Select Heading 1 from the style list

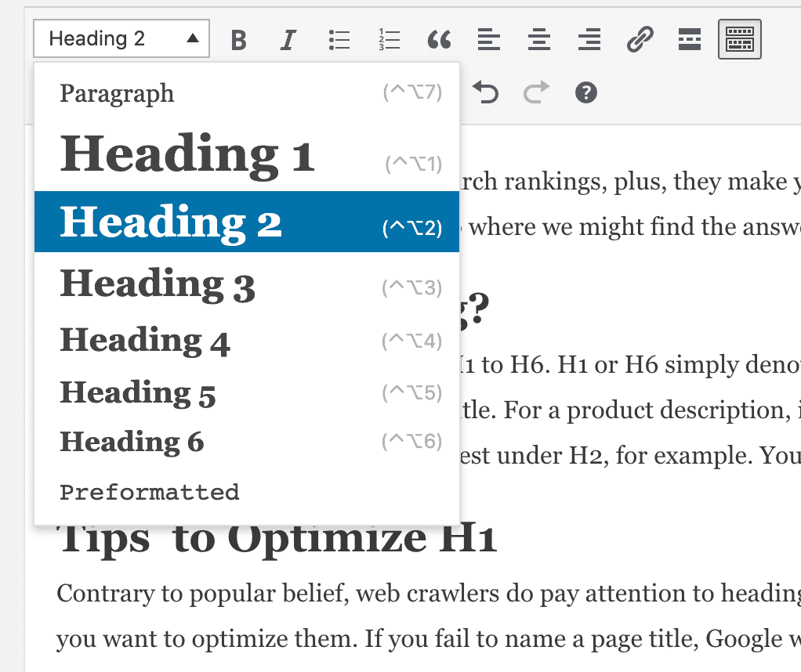point(186,154)
